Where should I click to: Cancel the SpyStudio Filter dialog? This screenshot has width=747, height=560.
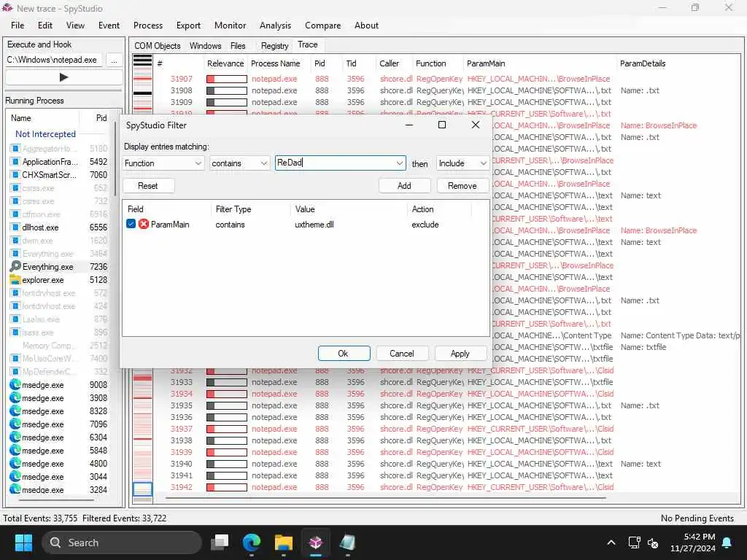click(402, 354)
